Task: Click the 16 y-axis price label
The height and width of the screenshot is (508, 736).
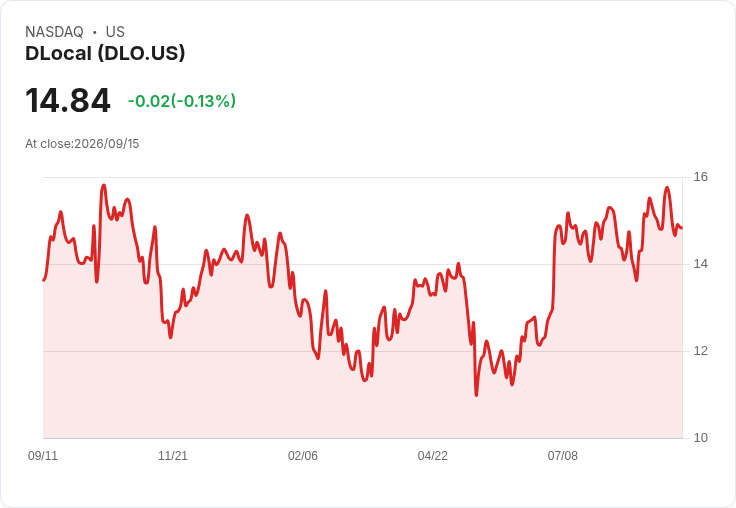Action: coord(700,177)
